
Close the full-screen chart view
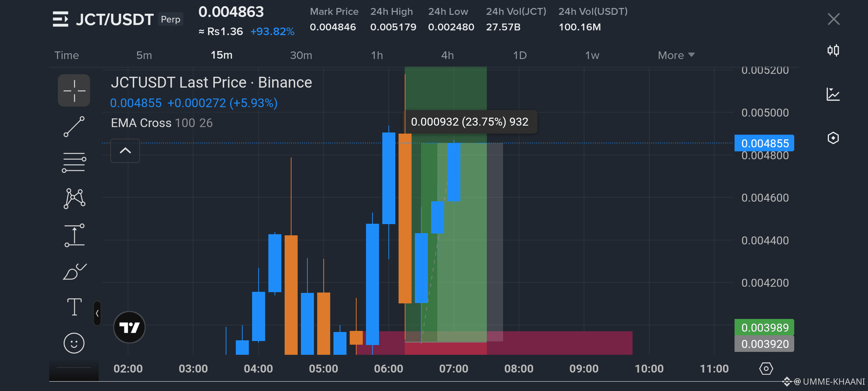834,19
